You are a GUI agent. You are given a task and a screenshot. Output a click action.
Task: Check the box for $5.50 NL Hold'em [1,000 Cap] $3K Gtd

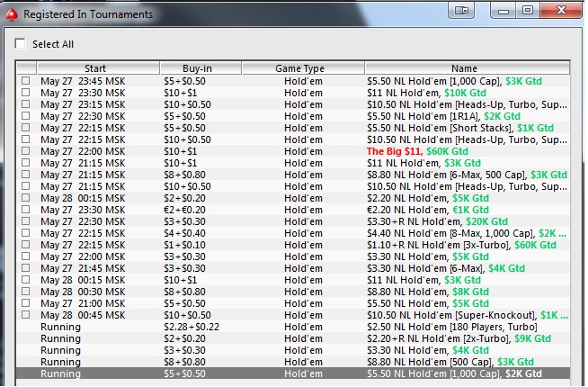[25, 80]
